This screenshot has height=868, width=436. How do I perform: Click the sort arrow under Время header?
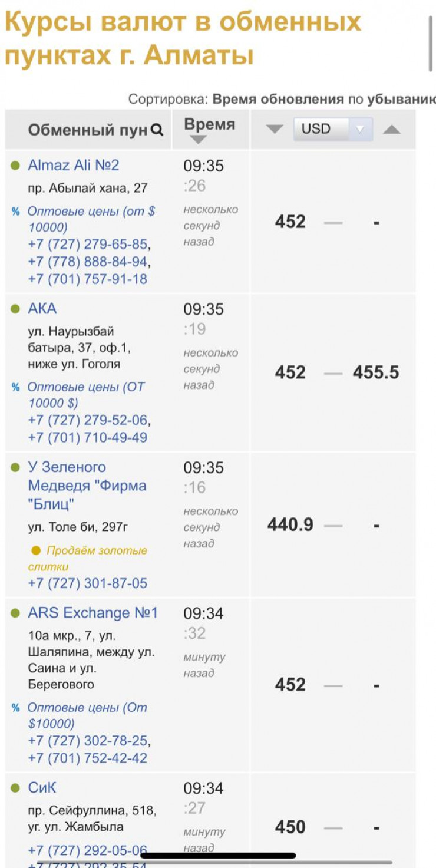(x=199, y=140)
